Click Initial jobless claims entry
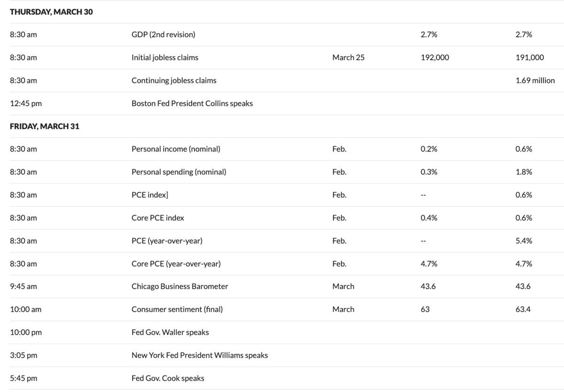 click(x=164, y=57)
